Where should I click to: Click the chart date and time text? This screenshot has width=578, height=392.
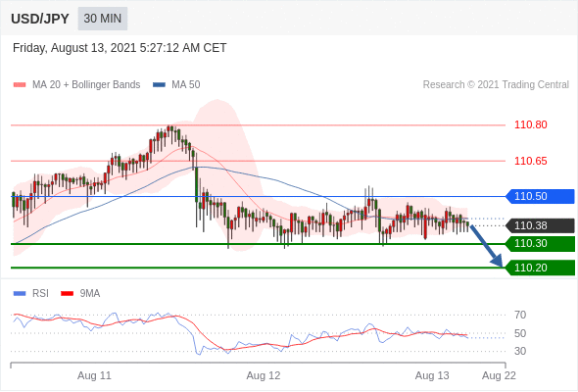(x=120, y=48)
